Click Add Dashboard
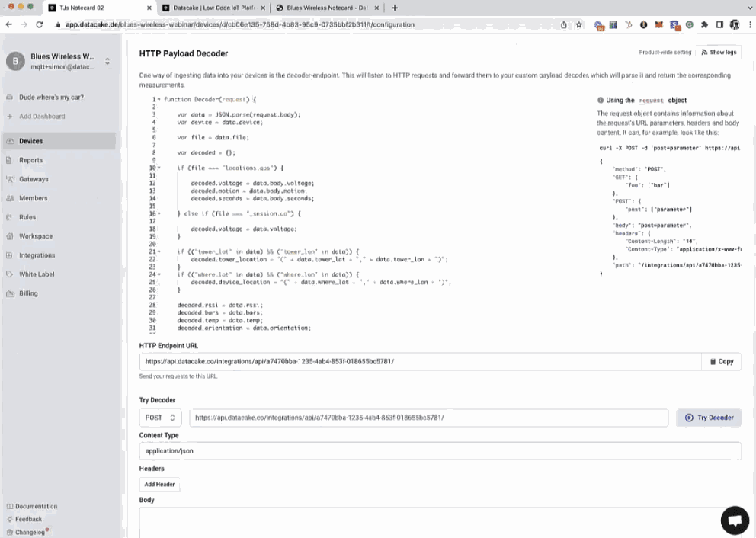 point(42,116)
